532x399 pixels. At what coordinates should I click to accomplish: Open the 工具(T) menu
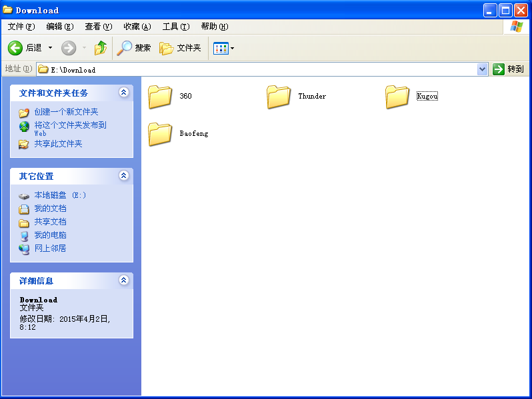(175, 27)
